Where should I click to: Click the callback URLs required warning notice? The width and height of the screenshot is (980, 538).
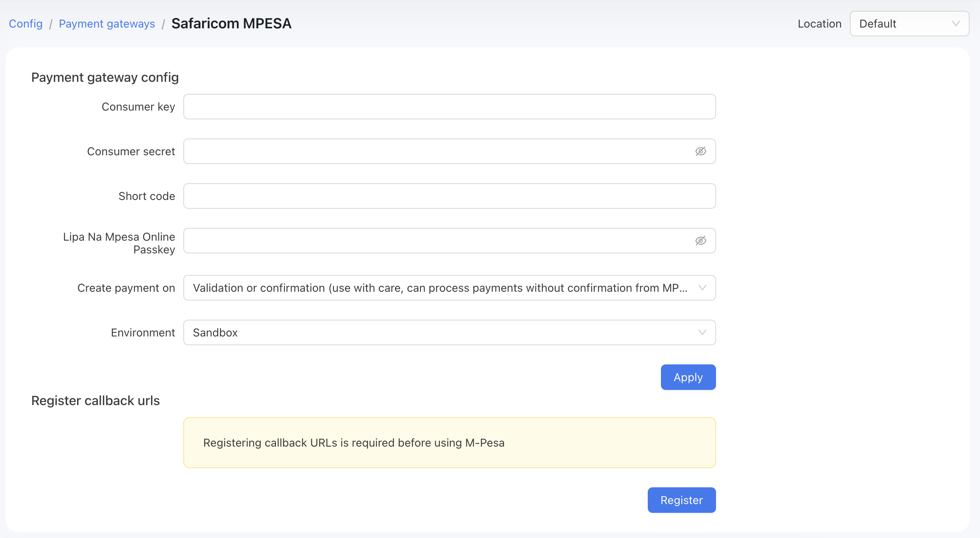(x=449, y=443)
